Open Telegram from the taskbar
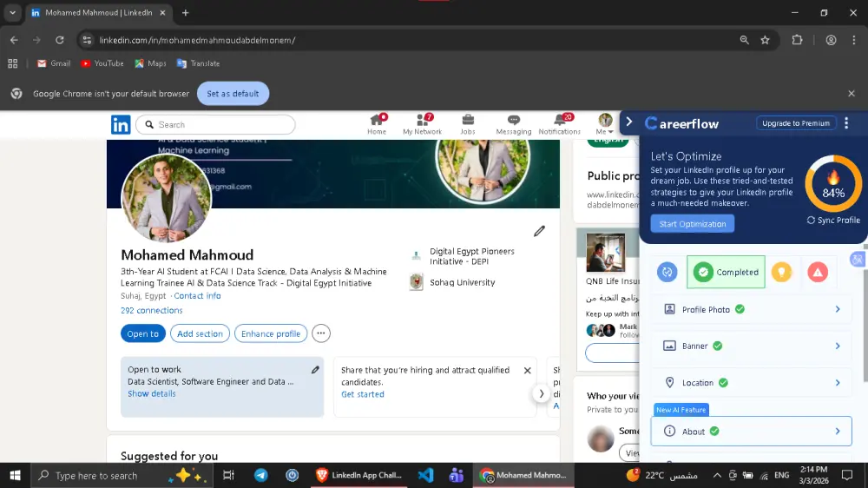This screenshot has width=868, height=488. pos(260,475)
